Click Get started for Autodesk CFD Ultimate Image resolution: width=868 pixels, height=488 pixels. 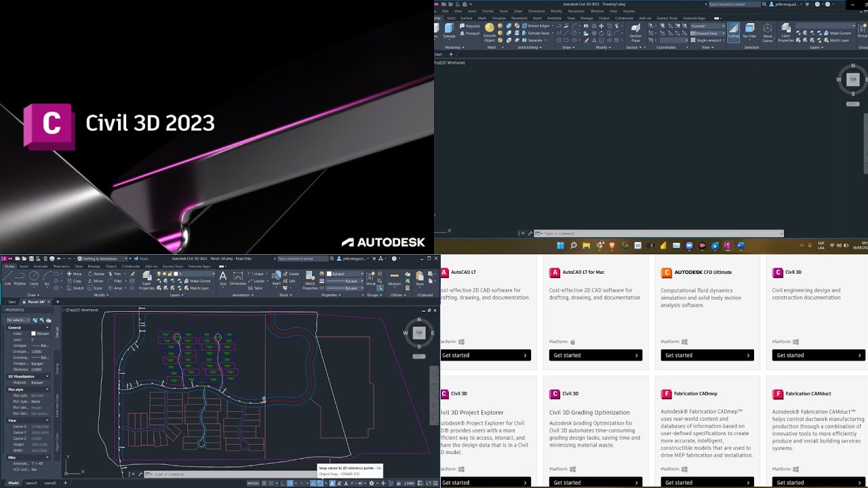pyautogui.click(x=707, y=355)
